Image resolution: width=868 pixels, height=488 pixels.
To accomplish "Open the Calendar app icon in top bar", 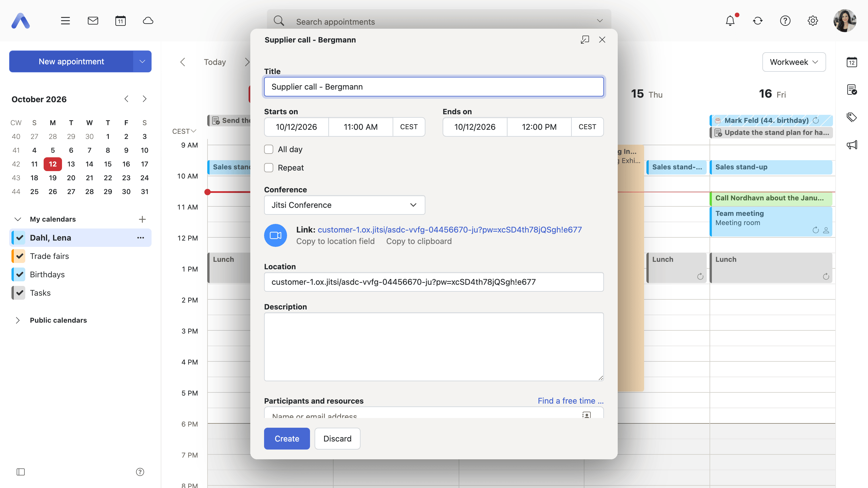I will click(x=121, y=21).
